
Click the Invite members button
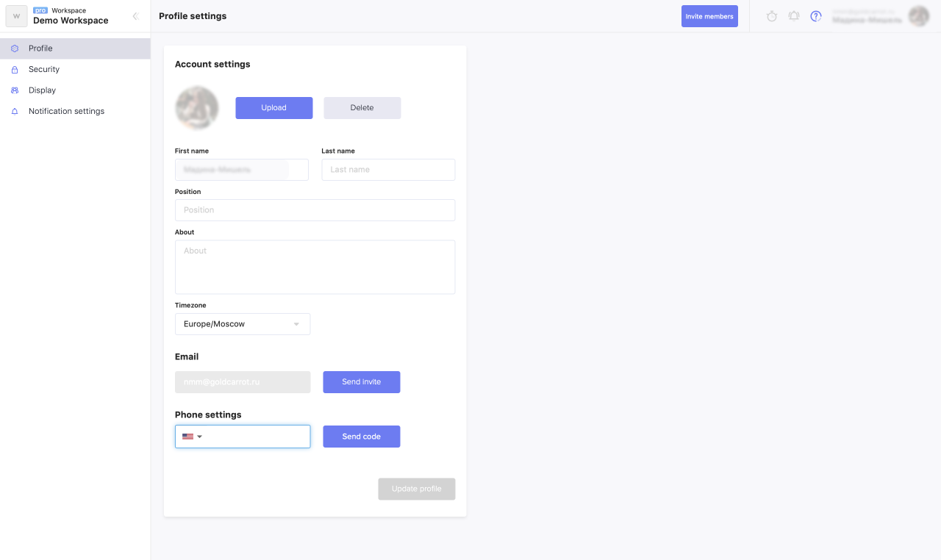point(709,16)
